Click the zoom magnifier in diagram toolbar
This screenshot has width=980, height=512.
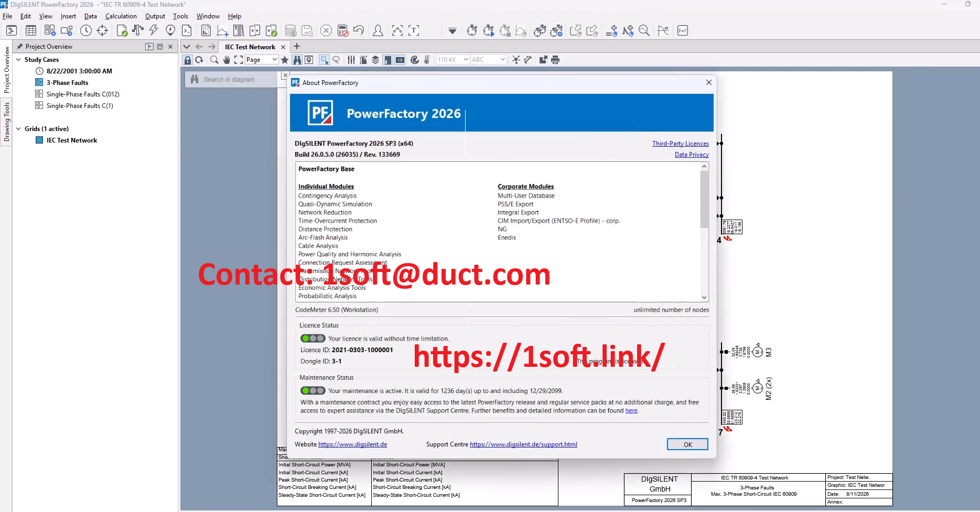[214, 60]
